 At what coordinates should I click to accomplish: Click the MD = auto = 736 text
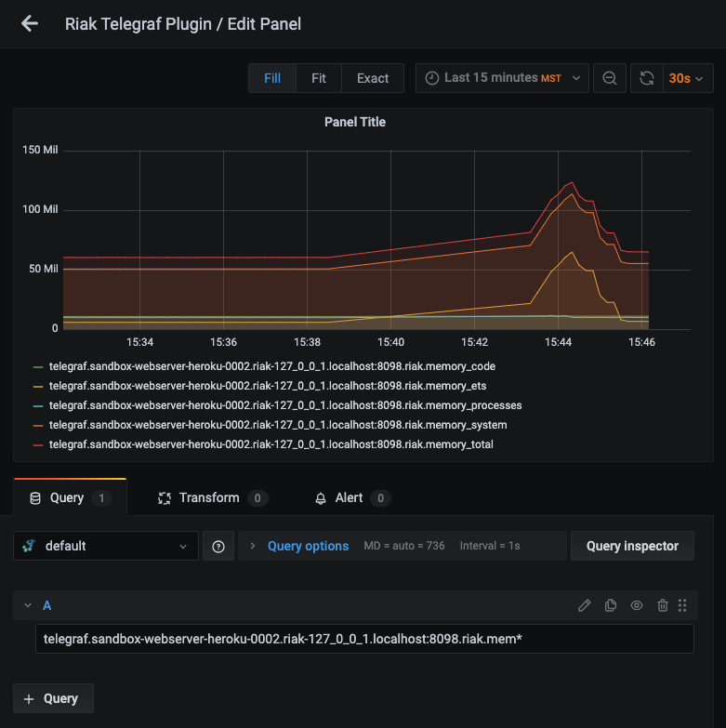(403, 546)
